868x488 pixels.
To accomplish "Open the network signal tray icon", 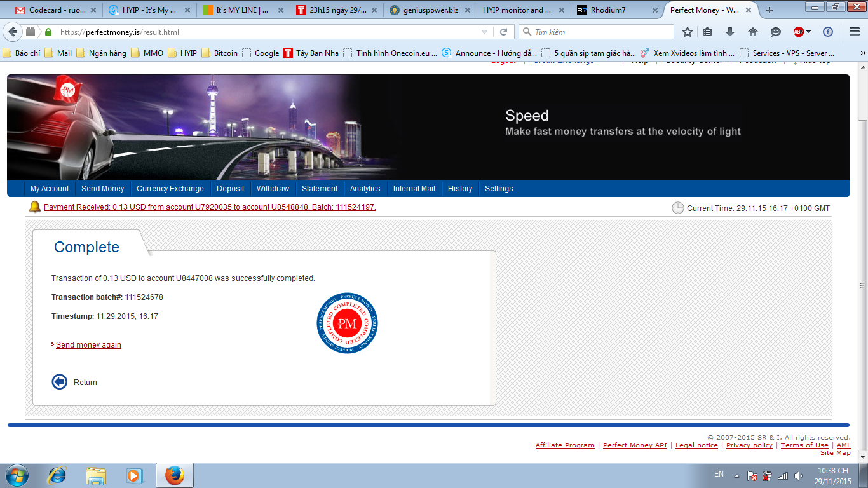I will click(x=783, y=475).
